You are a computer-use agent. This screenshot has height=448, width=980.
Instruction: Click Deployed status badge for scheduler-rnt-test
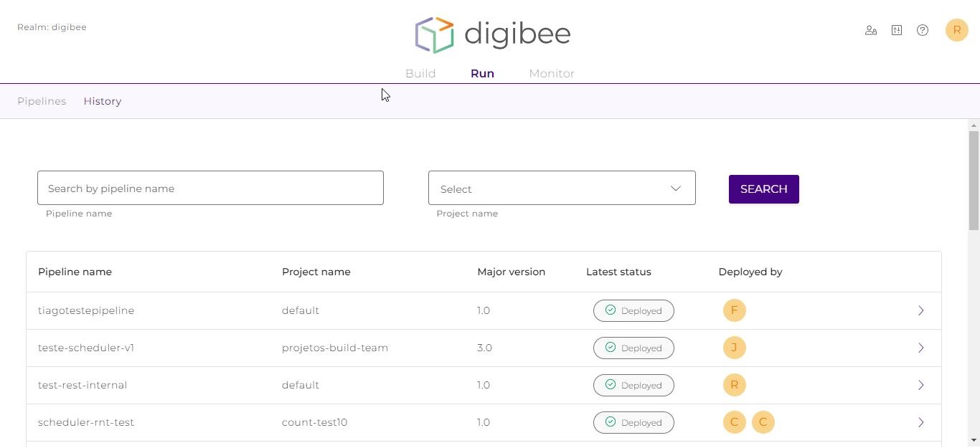(x=633, y=422)
